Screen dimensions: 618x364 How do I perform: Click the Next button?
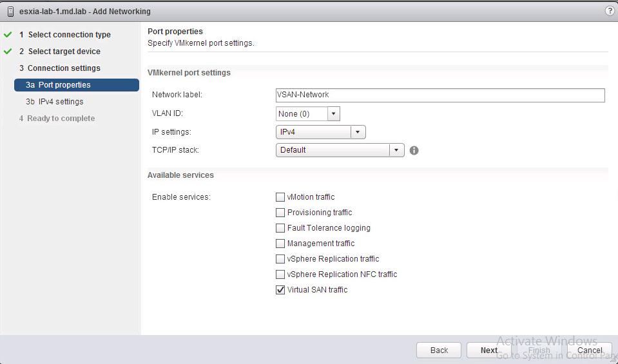click(x=489, y=350)
